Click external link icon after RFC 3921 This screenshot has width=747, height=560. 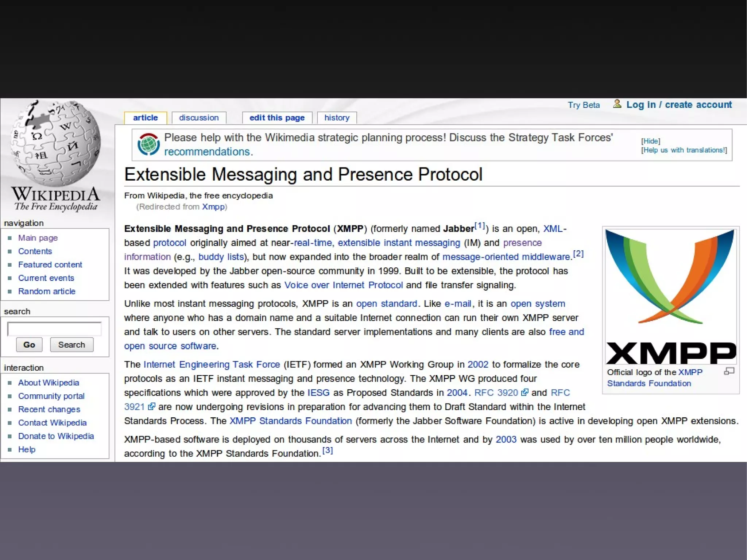click(151, 406)
